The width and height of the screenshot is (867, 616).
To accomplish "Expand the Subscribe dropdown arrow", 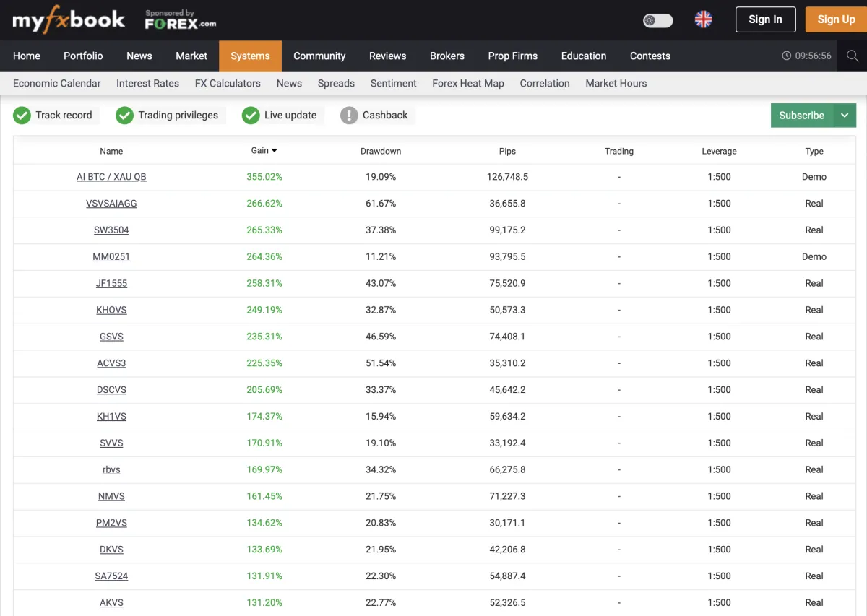I will pos(845,115).
